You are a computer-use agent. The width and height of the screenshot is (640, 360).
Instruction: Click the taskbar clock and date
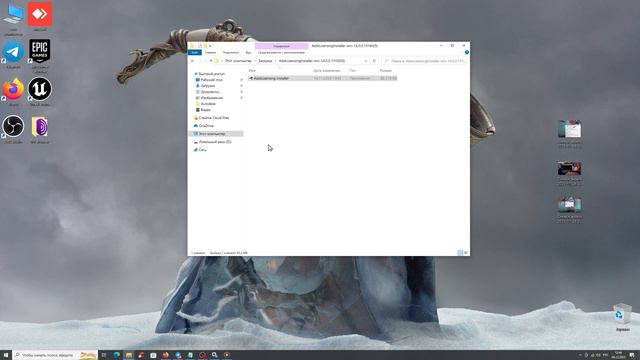(618, 355)
